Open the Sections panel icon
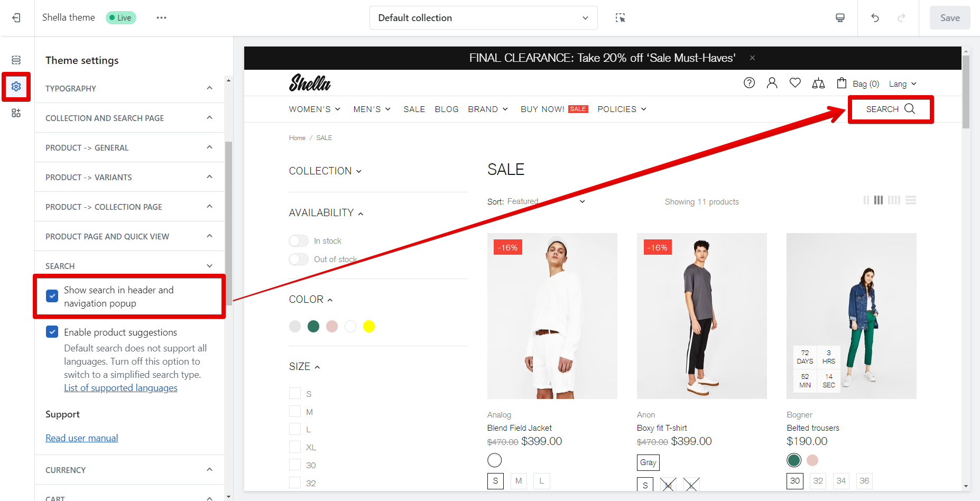Image resolution: width=980 pixels, height=501 pixels. [16, 60]
